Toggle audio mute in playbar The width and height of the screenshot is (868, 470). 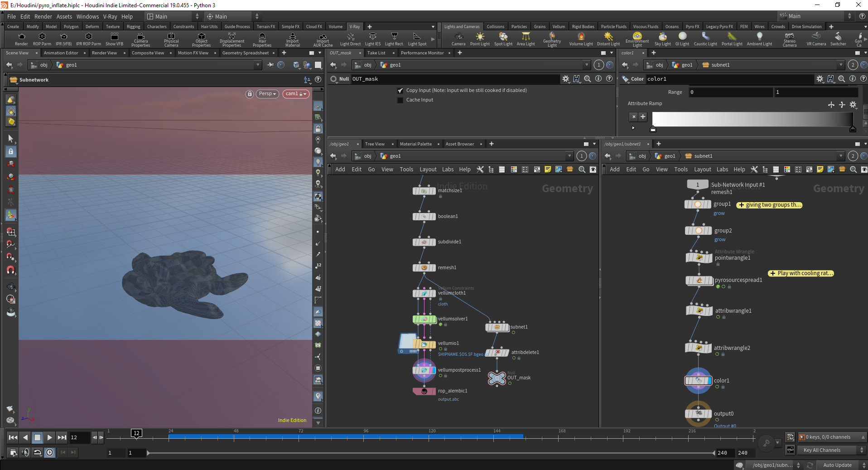25,452
